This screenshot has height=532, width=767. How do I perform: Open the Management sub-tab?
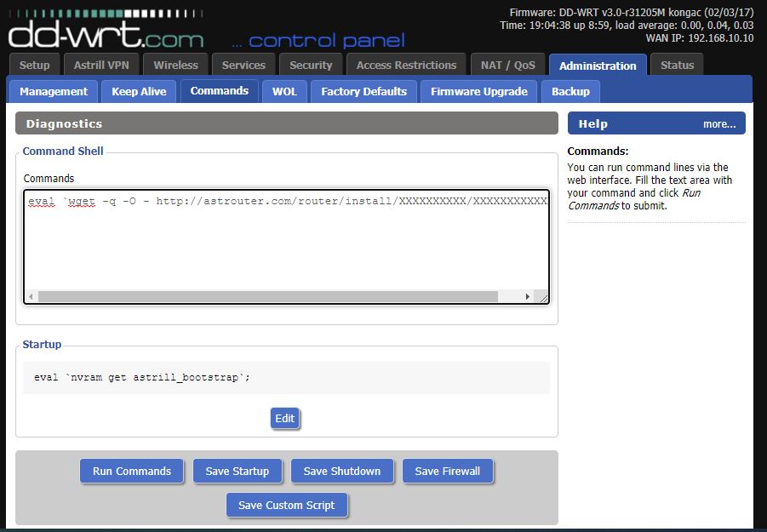(54, 91)
